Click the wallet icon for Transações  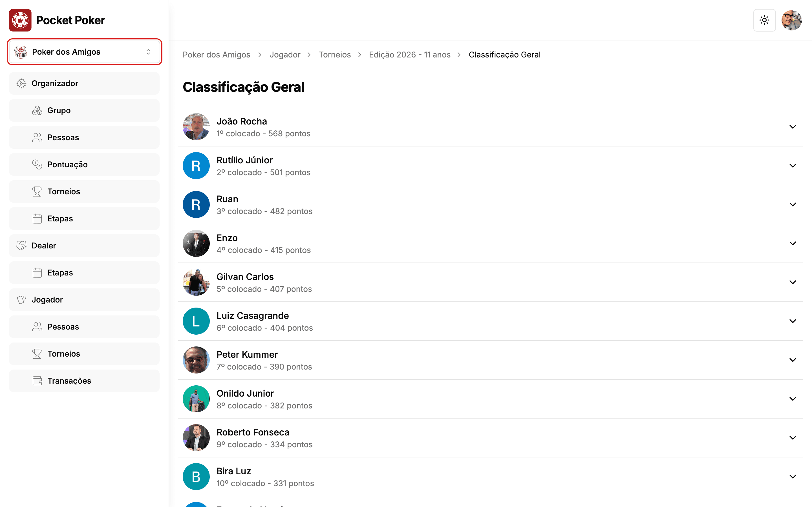(x=37, y=381)
